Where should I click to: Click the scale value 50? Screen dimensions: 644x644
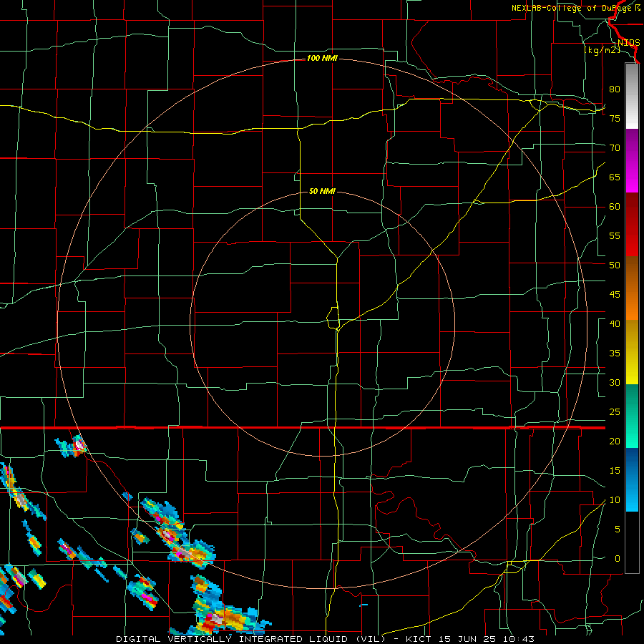[615, 265]
